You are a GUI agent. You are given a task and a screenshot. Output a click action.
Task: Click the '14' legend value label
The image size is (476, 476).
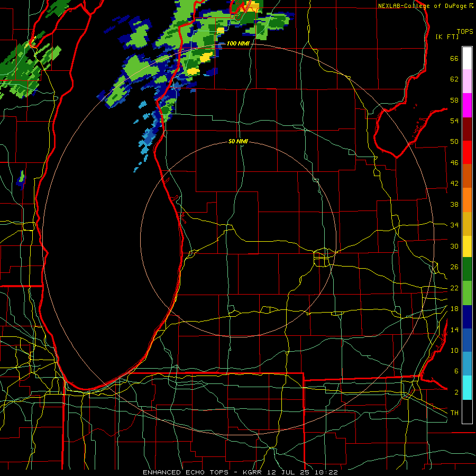click(454, 329)
